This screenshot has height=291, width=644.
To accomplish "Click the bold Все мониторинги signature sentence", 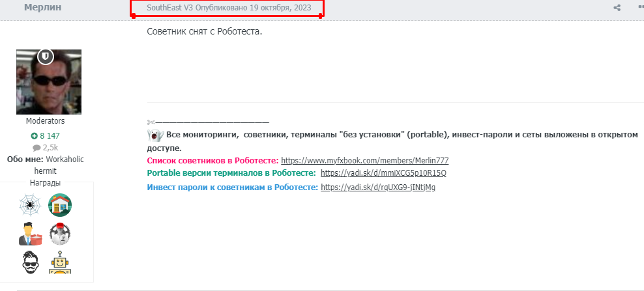I will (392, 141).
